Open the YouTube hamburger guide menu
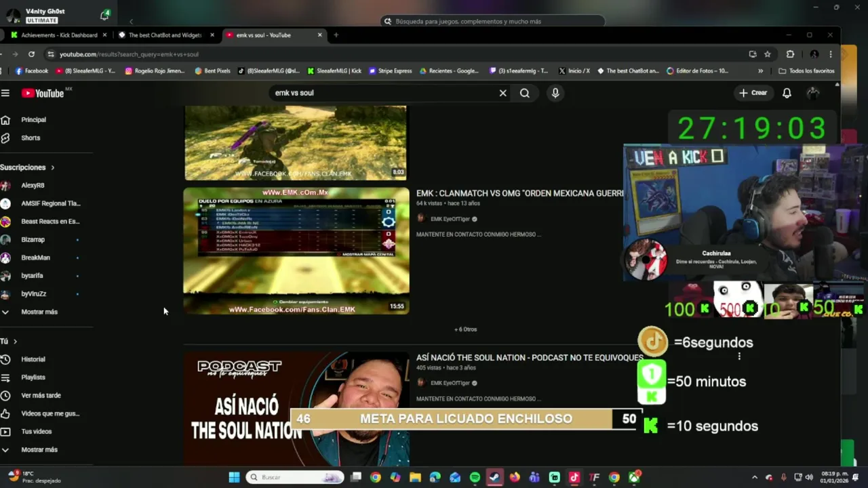This screenshot has width=868, height=488. (x=5, y=93)
